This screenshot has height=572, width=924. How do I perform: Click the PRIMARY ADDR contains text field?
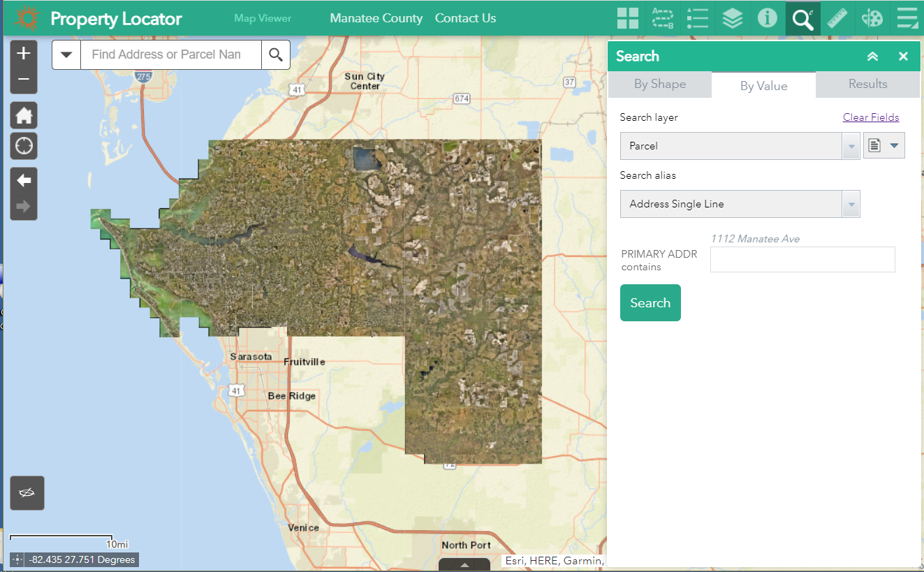802,259
